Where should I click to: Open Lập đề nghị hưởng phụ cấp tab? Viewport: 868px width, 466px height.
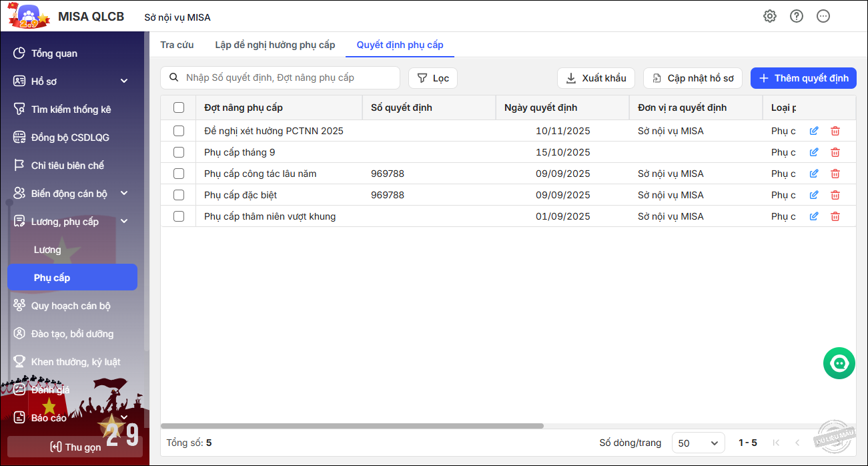tap(275, 45)
